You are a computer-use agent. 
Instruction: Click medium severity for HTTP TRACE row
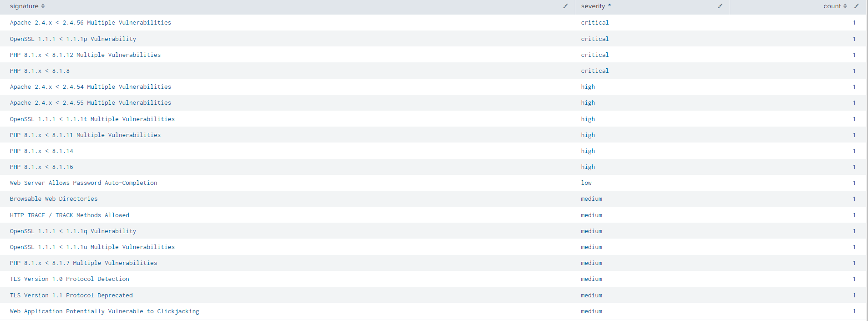(592, 215)
